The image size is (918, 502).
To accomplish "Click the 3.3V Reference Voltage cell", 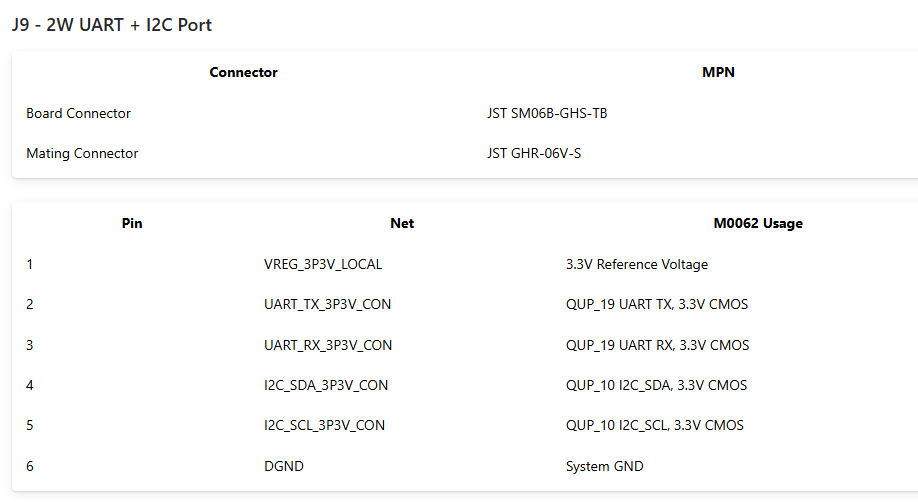I will [636, 264].
